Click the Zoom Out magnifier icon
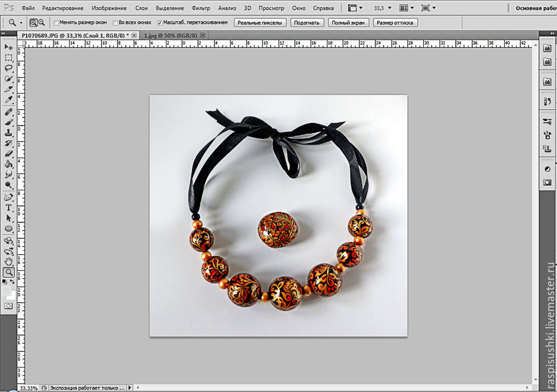557x392 pixels. [41, 23]
